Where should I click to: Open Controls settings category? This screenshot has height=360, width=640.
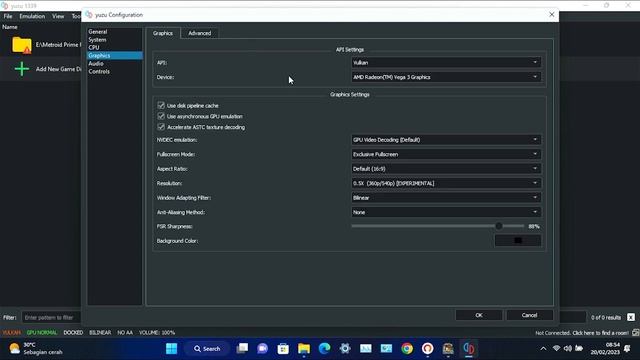pos(99,71)
